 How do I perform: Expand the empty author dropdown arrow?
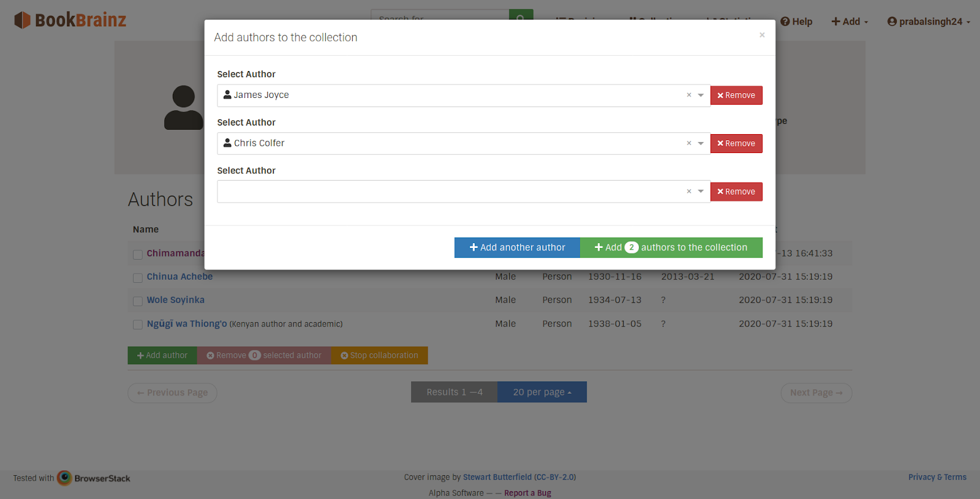(x=701, y=192)
